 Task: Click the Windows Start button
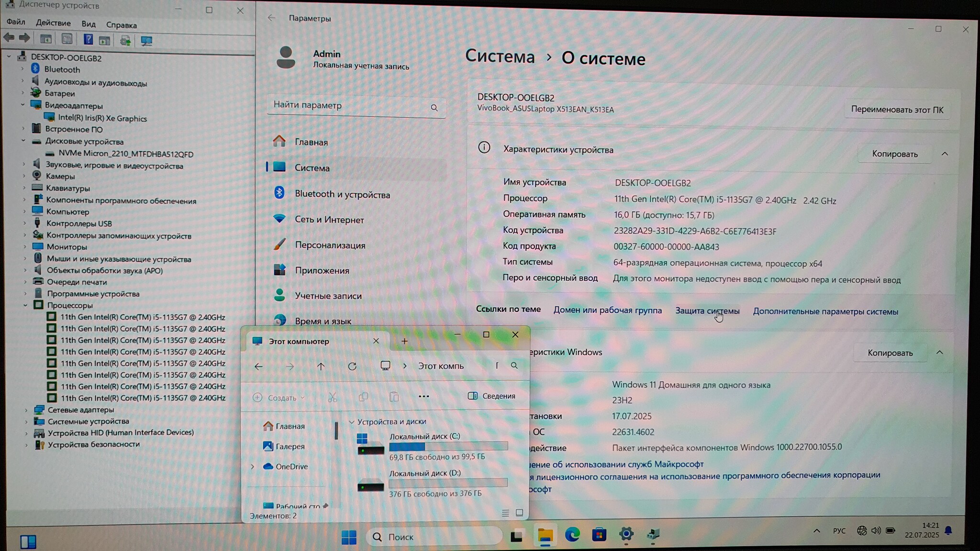click(349, 537)
